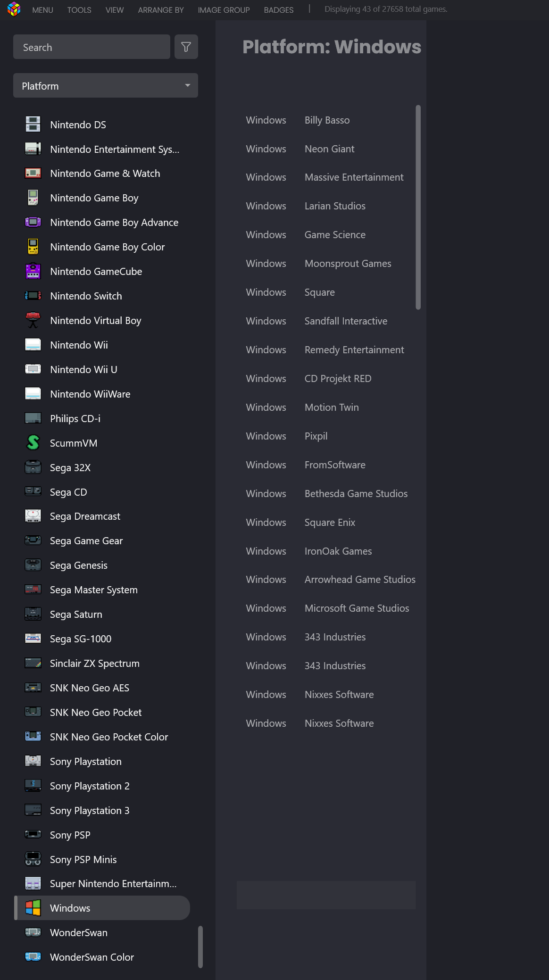Screen dimensions: 549x980
Task: Select Sega Master System platform
Action: pyautogui.click(x=102, y=590)
